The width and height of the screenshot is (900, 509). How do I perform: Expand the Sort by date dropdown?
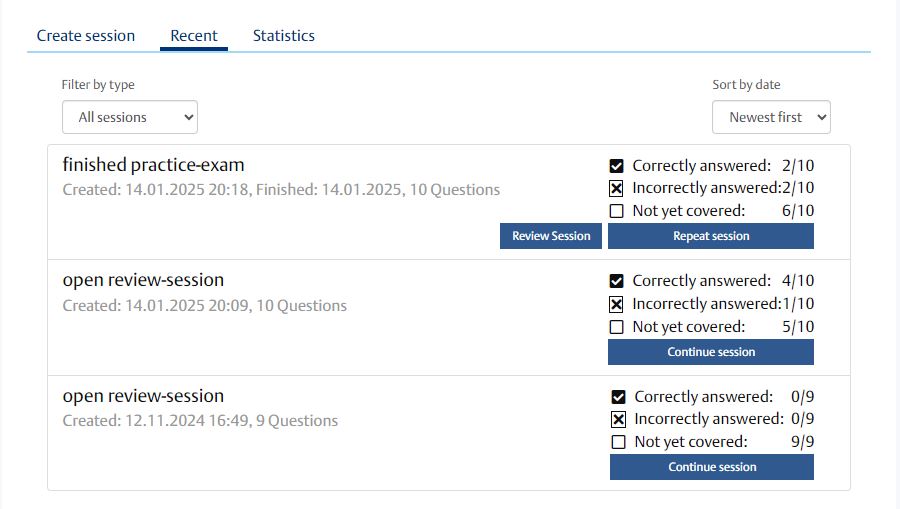[x=771, y=117]
